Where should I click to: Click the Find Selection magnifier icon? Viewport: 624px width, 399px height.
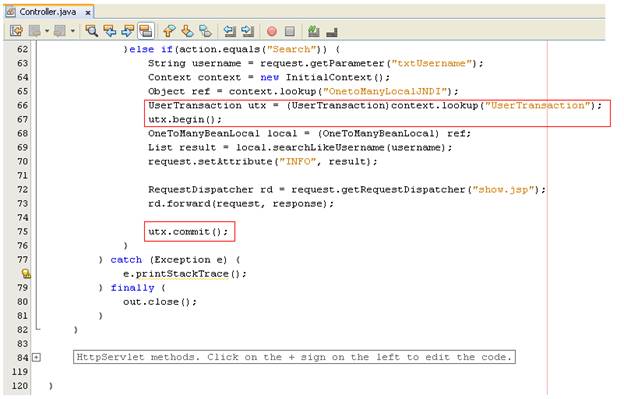click(x=92, y=31)
